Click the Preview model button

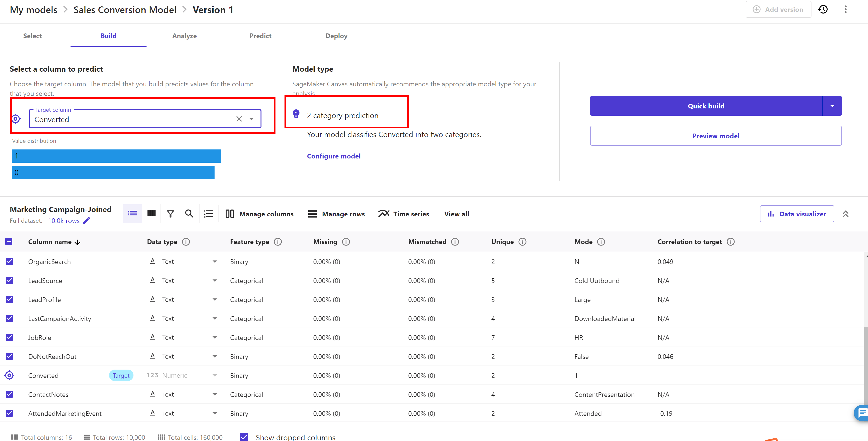[715, 136]
